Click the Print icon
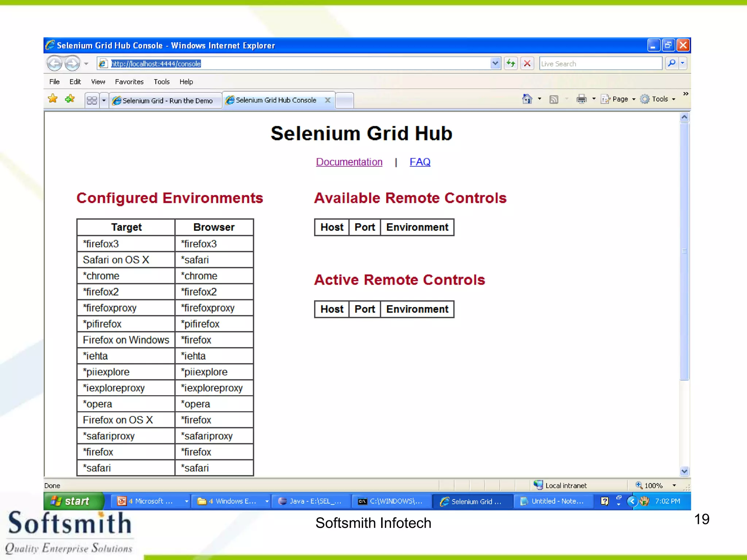Screen dimensions: 747x560 point(581,99)
